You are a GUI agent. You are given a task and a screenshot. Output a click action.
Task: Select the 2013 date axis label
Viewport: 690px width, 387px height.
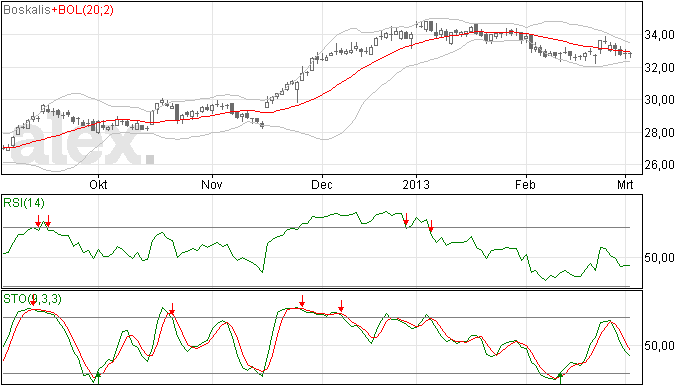pyautogui.click(x=416, y=184)
